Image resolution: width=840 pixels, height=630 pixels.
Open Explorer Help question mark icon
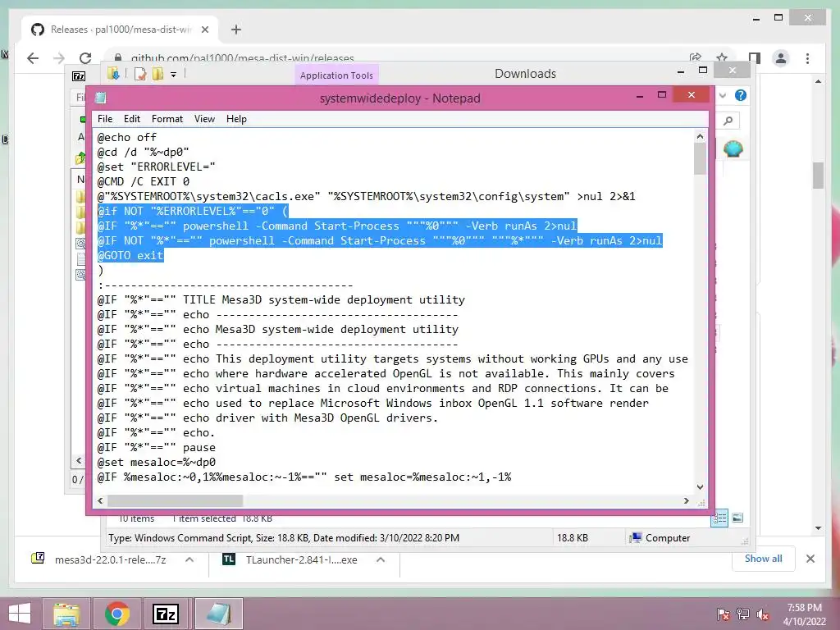tap(741, 95)
